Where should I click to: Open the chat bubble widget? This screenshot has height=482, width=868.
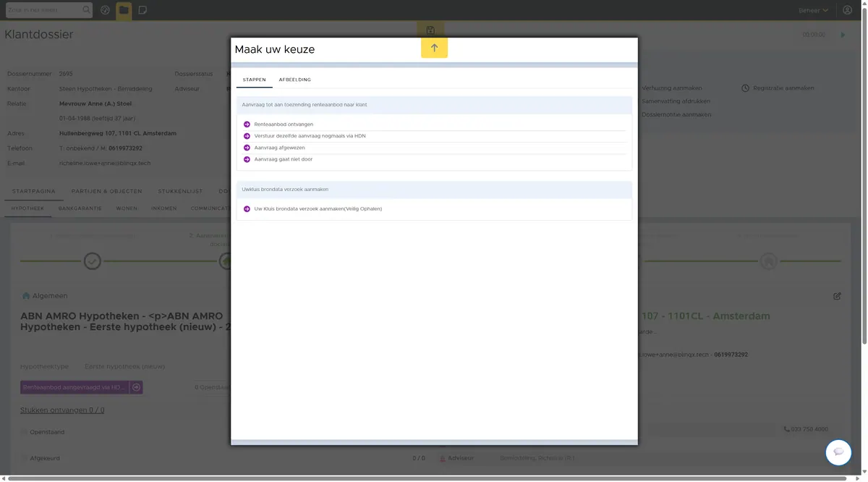coord(838,452)
